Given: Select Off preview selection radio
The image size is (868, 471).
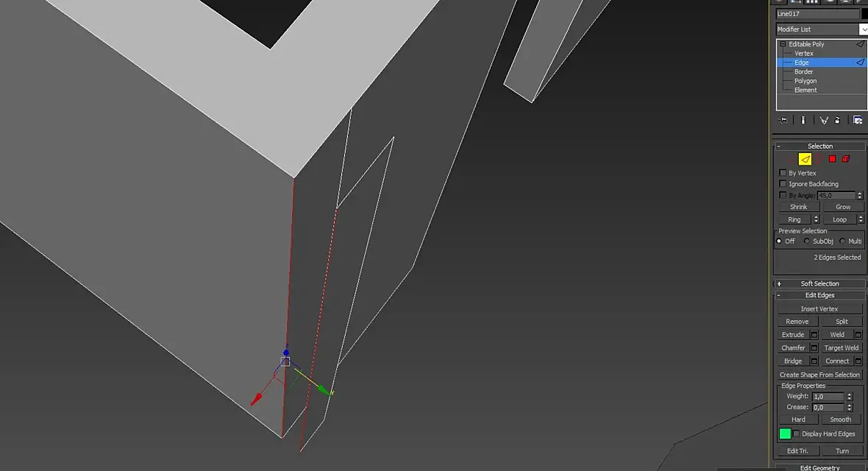Looking at the screenshot, I should (780, 241).
